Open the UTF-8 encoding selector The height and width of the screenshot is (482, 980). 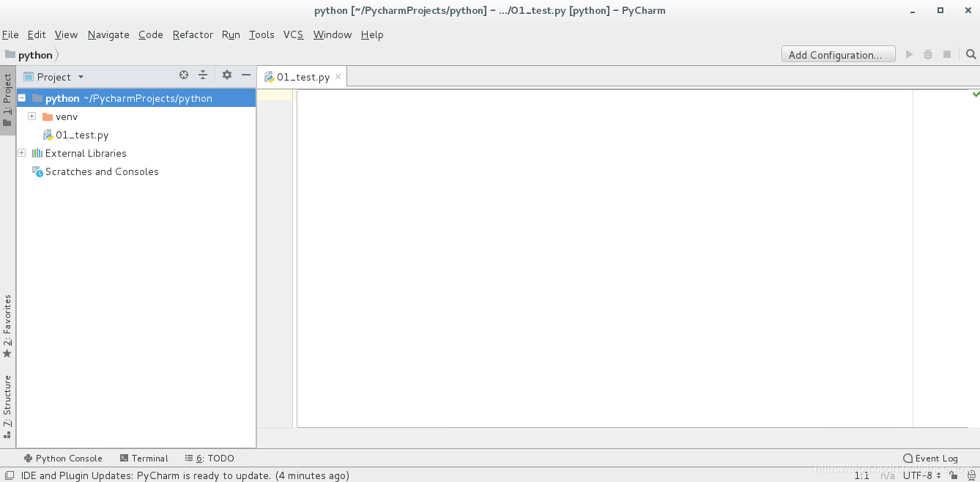921,475
